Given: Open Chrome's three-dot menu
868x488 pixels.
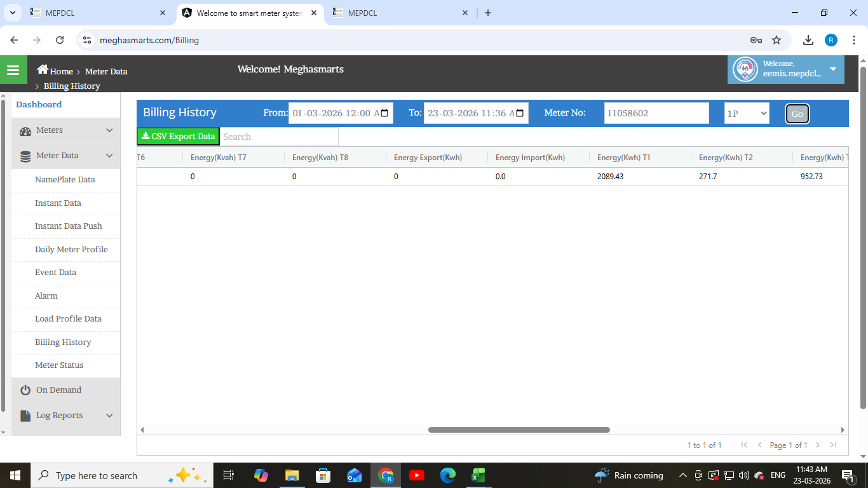Looking at the screenshot, I should tap(854, 40).
